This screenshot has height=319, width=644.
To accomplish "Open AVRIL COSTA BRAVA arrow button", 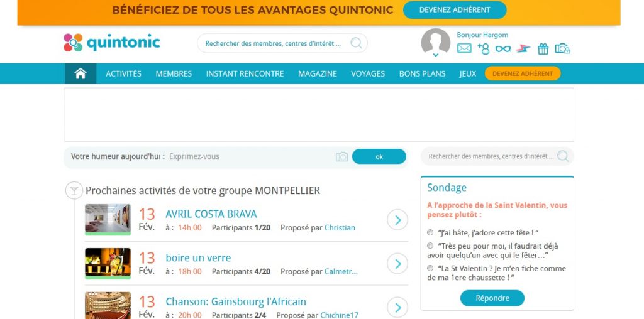I will click(397, 220).
